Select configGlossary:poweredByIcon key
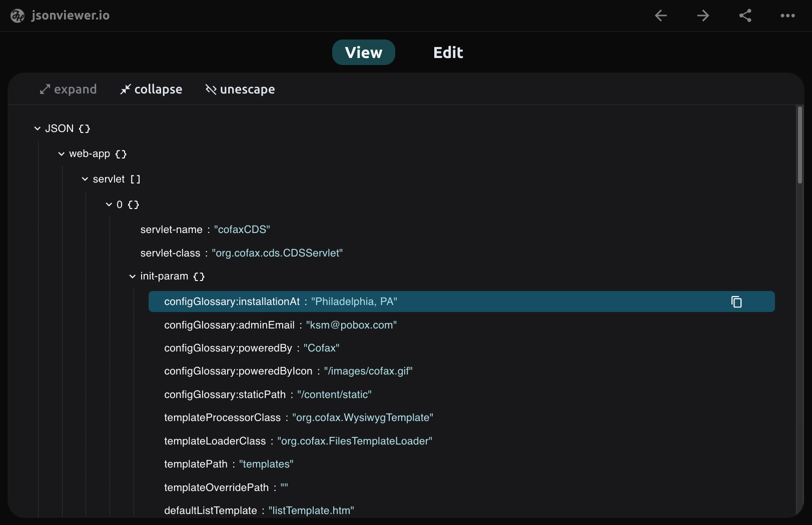Image resolution: width=812 pixels, height=525 pixels. [238, 371]
